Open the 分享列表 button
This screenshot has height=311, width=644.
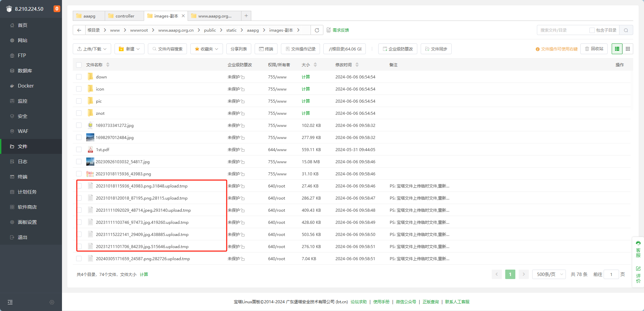[238, 49]
